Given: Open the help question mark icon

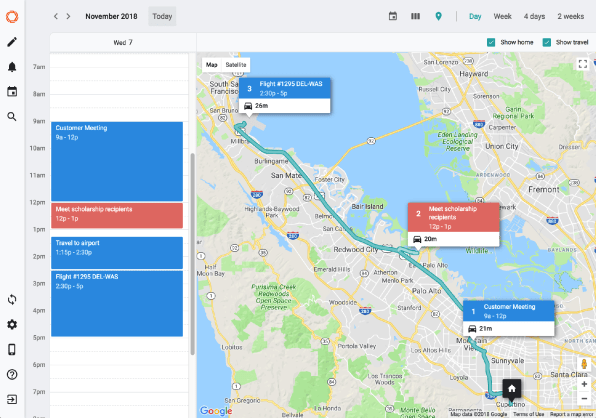Looking at the screenshot, I should click(12, 375).
